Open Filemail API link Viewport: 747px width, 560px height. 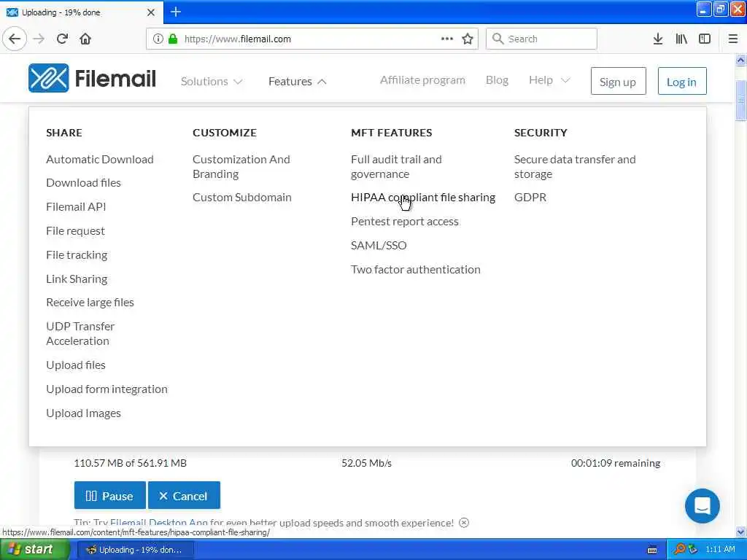click(x=76, y=206)
